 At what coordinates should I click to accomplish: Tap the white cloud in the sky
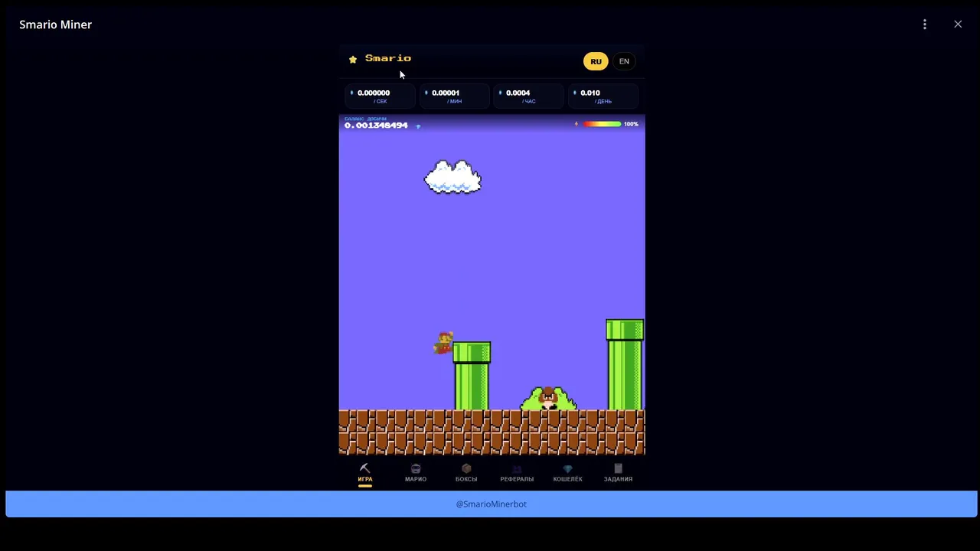(452, 177)
